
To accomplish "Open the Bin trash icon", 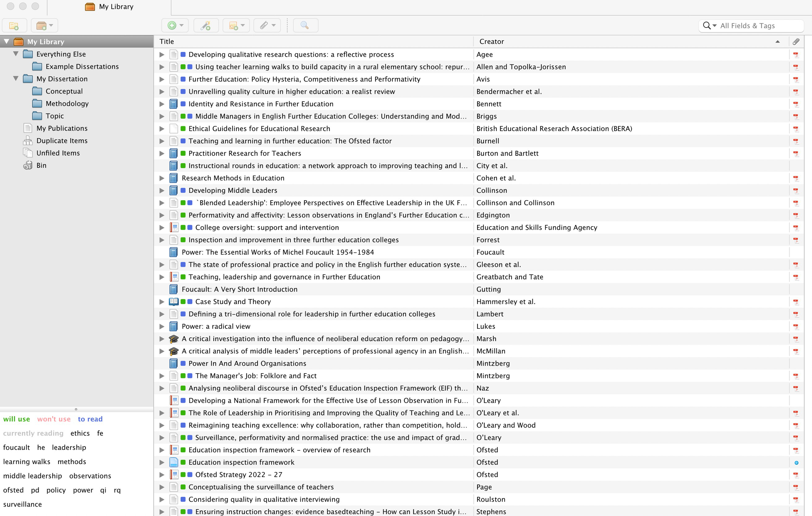I will 28,165.
